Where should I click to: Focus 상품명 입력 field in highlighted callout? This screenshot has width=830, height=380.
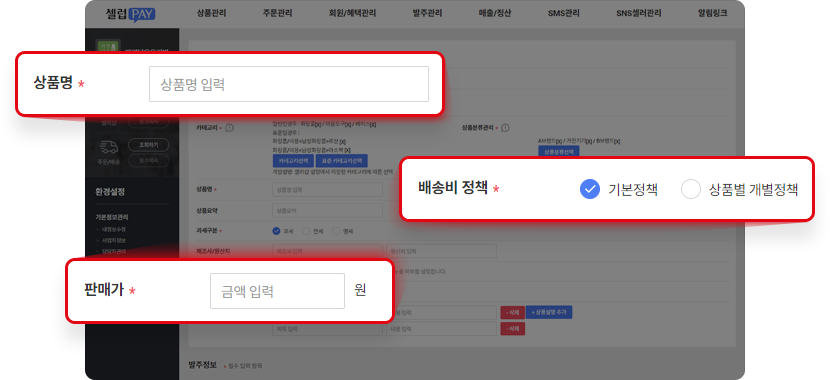tap(288, 84)
